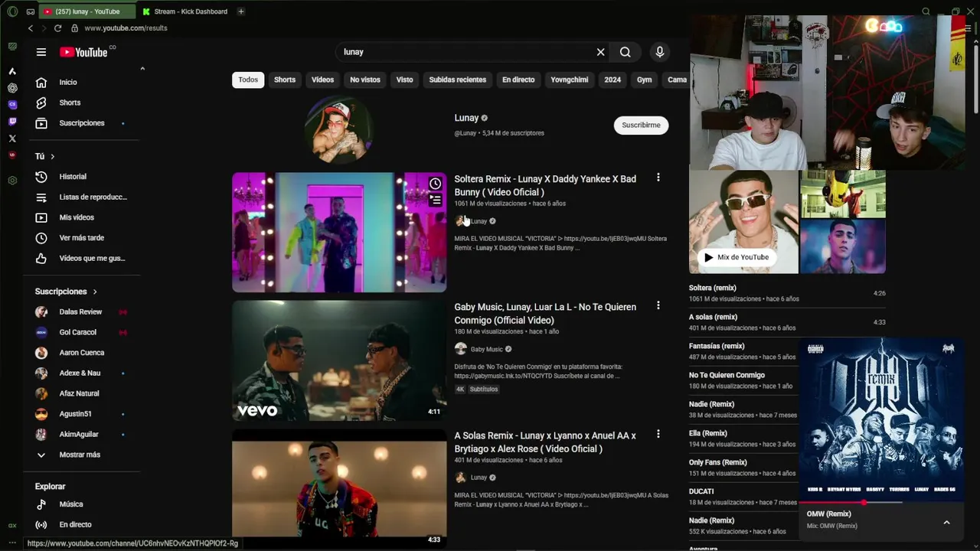Open the workspaces icon beside the tabs

click(x=31, y=11)
